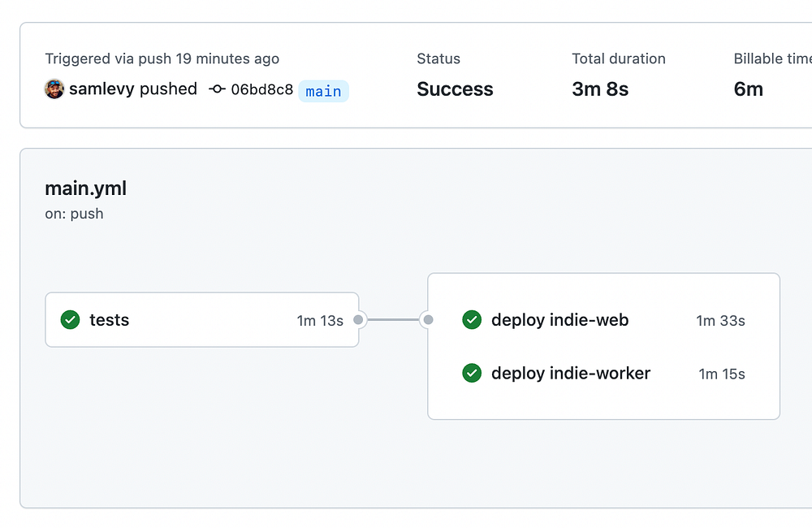Click the Success status value
This screenshot has height=528, width=812.
(455, 89)
